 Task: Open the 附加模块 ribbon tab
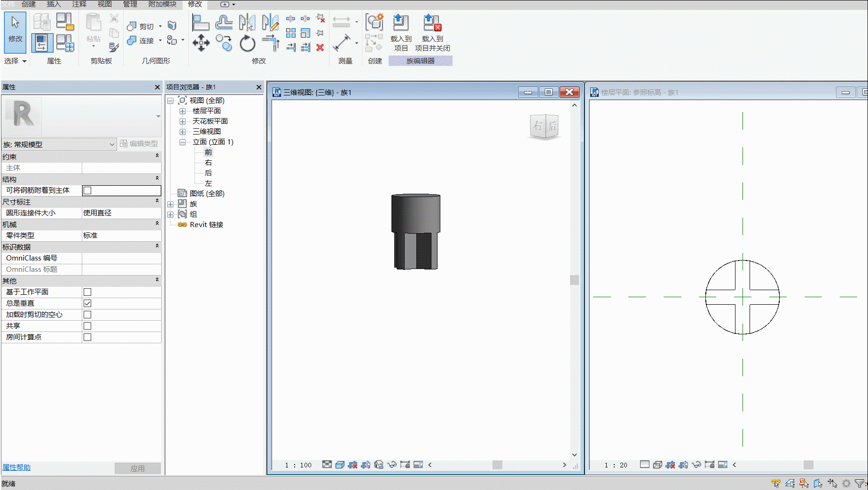[162, 4]
